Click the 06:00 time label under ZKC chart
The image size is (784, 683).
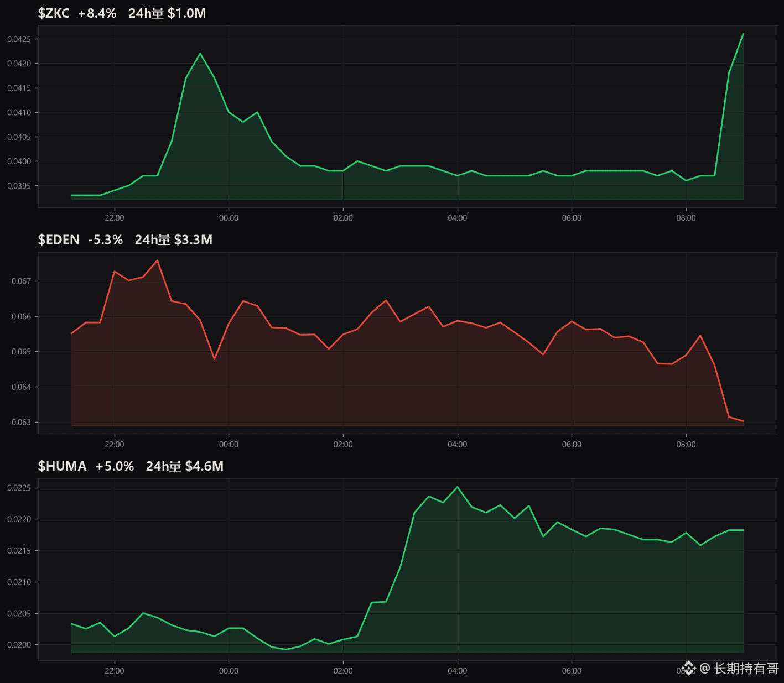[572, 218]
